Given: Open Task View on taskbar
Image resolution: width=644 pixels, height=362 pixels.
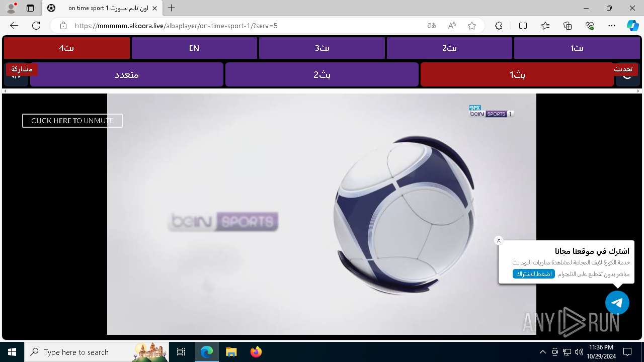Looking at the screenshot, I should [181, 352].
